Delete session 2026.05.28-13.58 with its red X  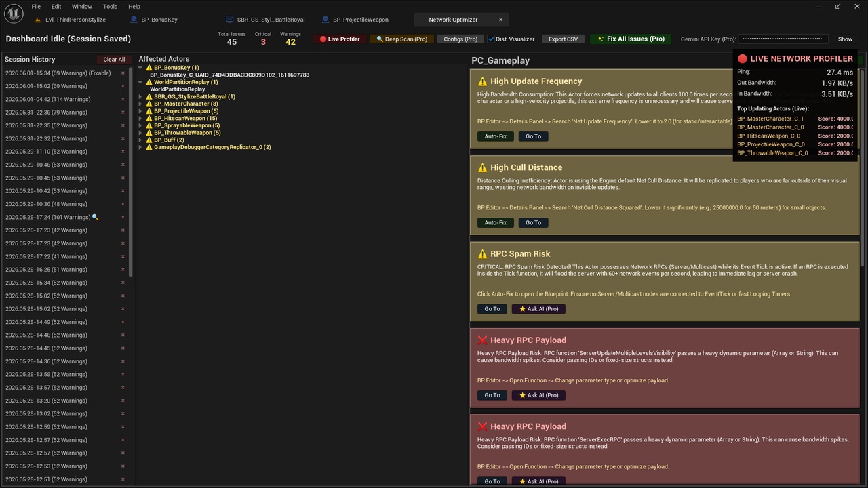pyautogui.click(x=123, y=375)
